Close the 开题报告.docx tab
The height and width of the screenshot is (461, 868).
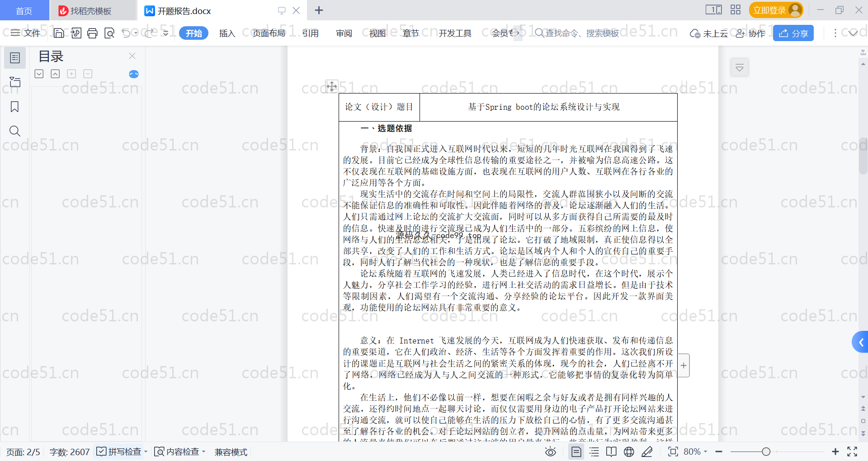click(x=296, y=10)
